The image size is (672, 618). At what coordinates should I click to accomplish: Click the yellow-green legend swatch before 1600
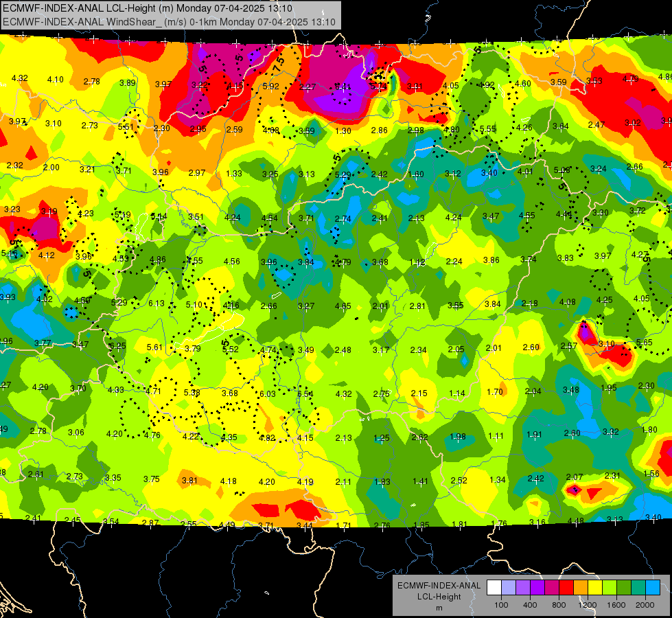point(610,588)
